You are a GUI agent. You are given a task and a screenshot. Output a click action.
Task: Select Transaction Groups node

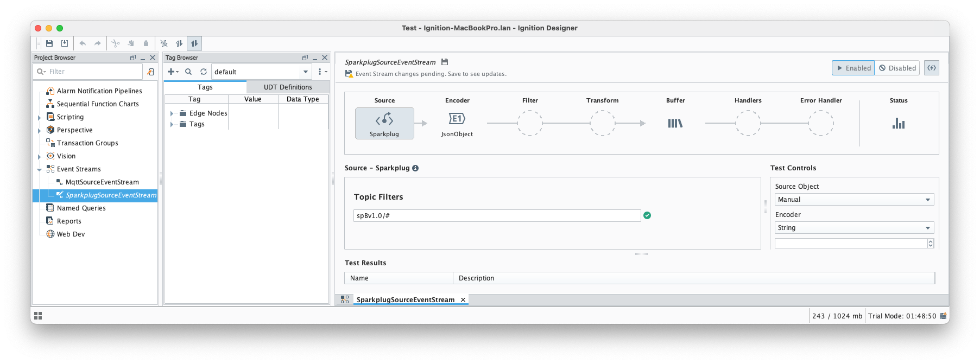point(87,143)
